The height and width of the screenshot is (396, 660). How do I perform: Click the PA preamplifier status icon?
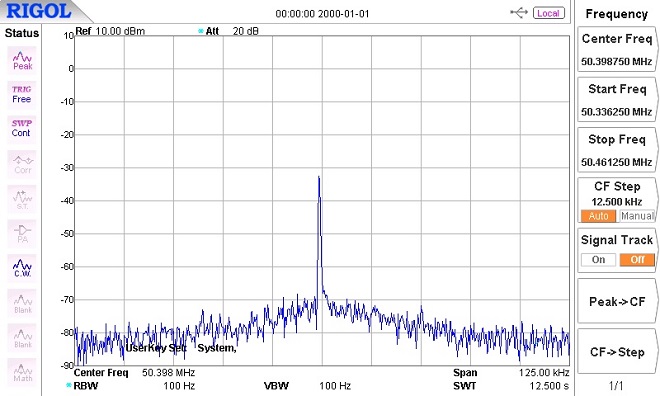pyautogui.click(x=22, y=234)
